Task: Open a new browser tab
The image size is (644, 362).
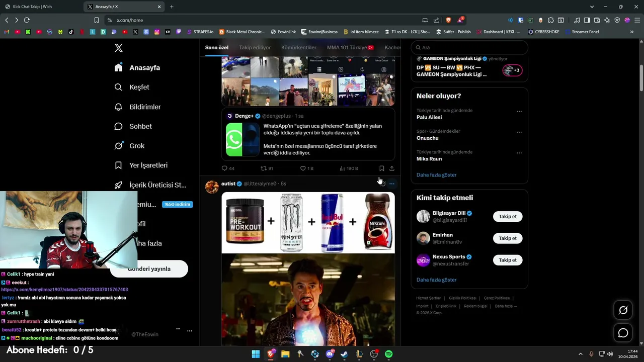Action: click(172, 7)
